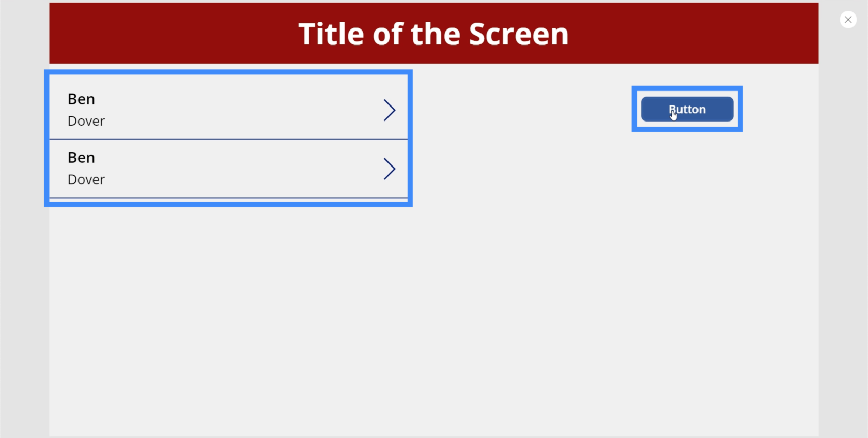Image resolution: width=868 pixels, height=438 pixels.
Task: Click the "Title of the Screen" heading text
Action: 433,34
